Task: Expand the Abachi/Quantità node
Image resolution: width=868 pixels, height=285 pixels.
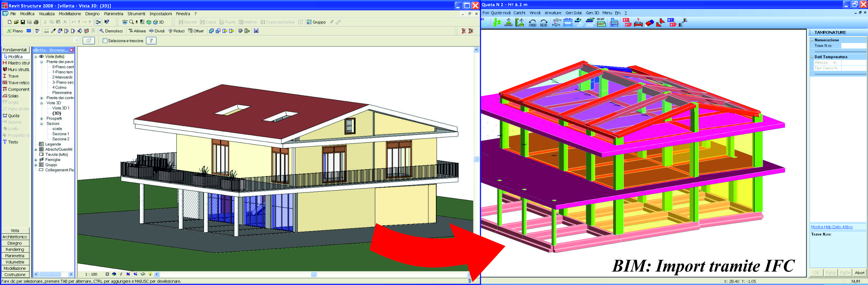Action: (x=36, y=150)
